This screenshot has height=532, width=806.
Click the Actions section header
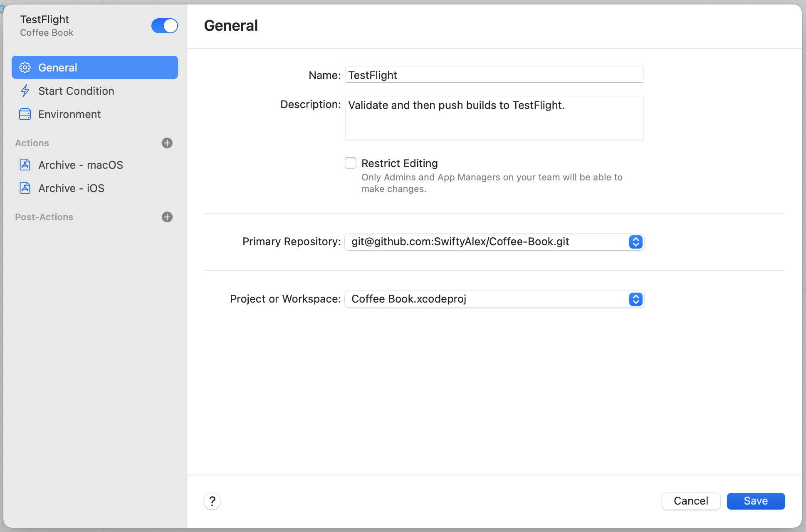[32, 143]
